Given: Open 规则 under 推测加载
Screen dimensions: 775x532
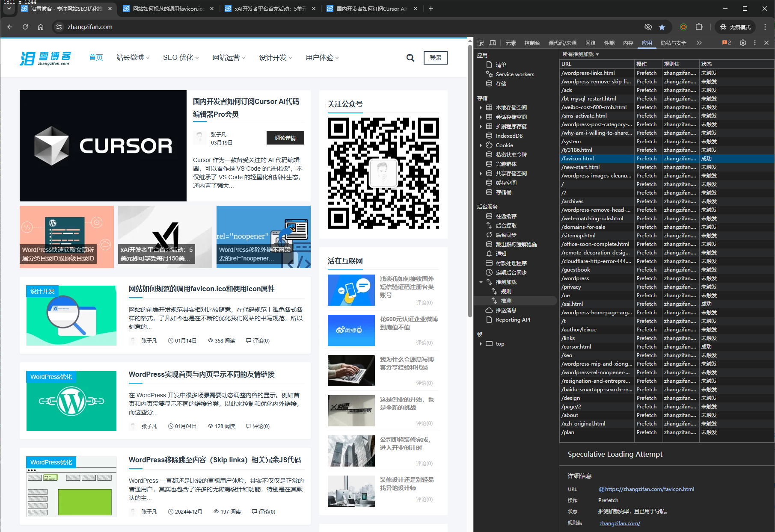Looking at the screenshot, I should click(506, 291).
